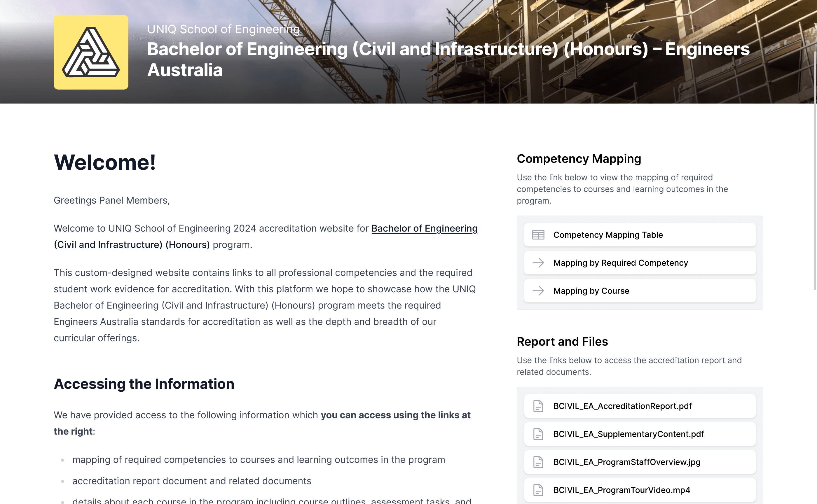Click the yellow UNIQ triangle logo
Screen dimensions: 817x504
pos(91,52)
